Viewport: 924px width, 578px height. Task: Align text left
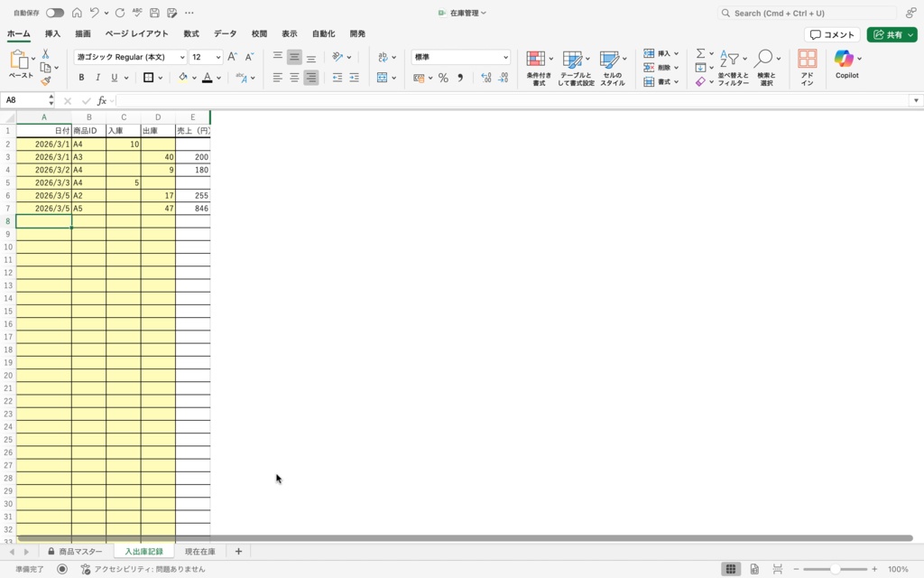[x=278, y=78]
